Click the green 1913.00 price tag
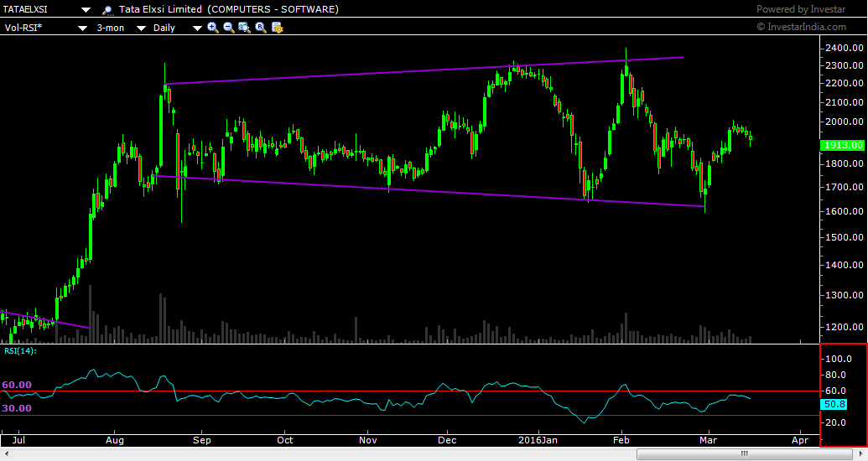 [843, 145]
